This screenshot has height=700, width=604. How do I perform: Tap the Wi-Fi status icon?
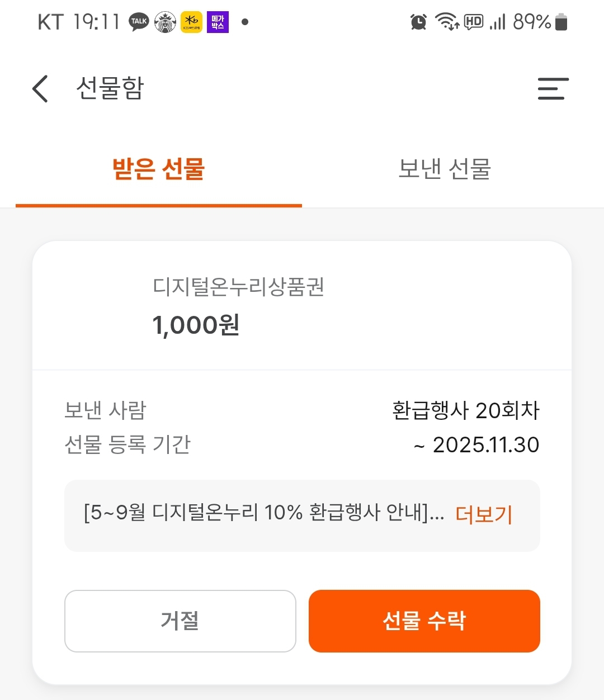tap(447, 22)
